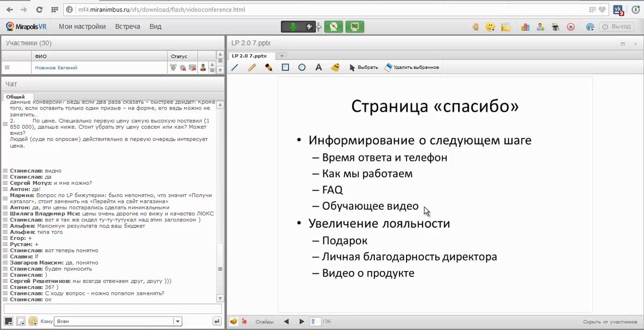This screenshot has height=330, width=644.
Task: Click chat-blocked status icon for Новиков Евгений
Action: coord(183,67)
